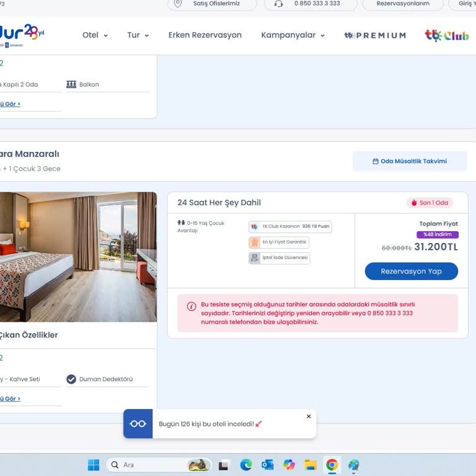
Task: Click the Duman Dedektörü checkmark feature
Action: coord(71,379)
